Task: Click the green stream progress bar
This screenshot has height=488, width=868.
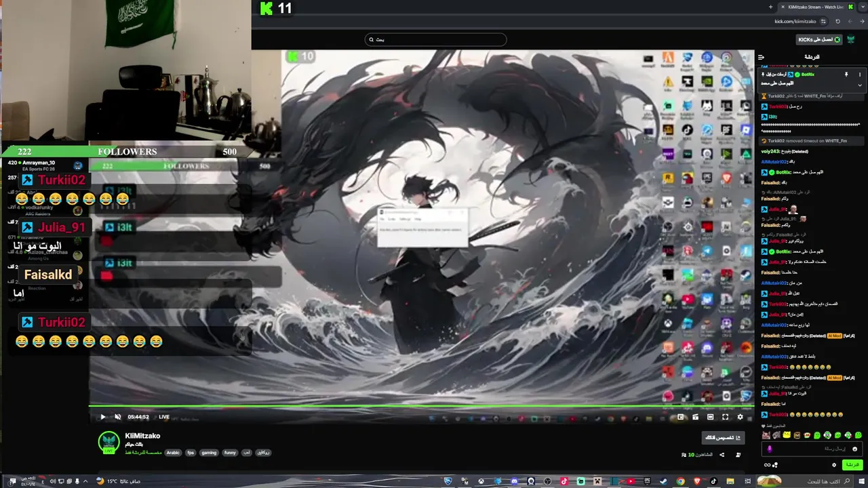Action: [421, 407]
